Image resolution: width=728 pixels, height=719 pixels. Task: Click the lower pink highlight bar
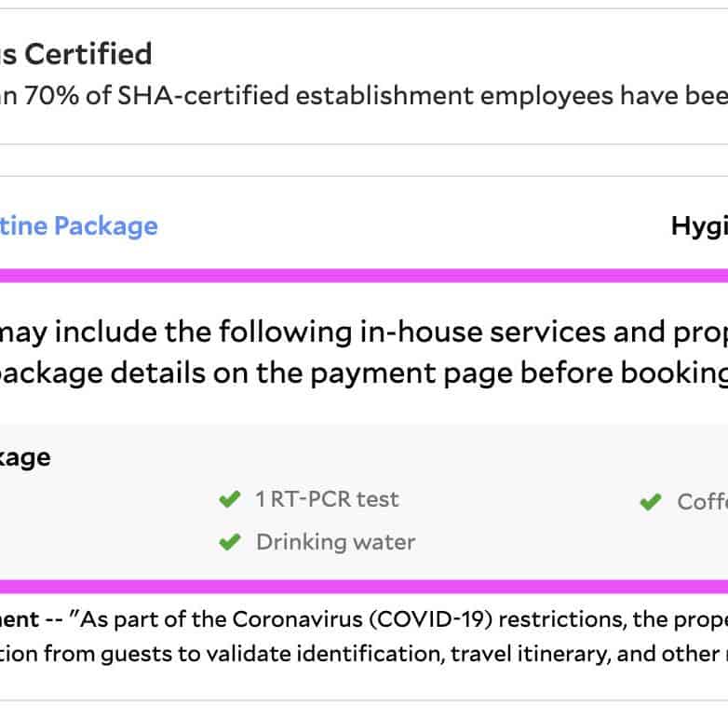tap(364, 586)
